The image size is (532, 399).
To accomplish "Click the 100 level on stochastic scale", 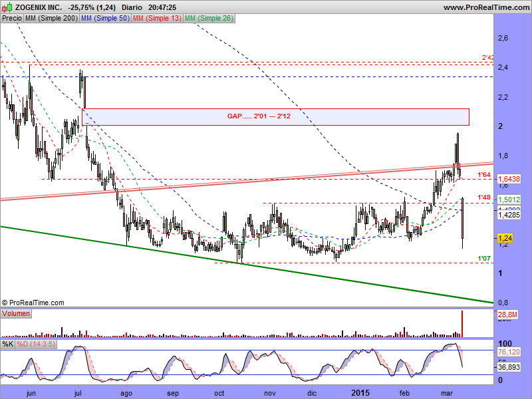I will point(505,343).
